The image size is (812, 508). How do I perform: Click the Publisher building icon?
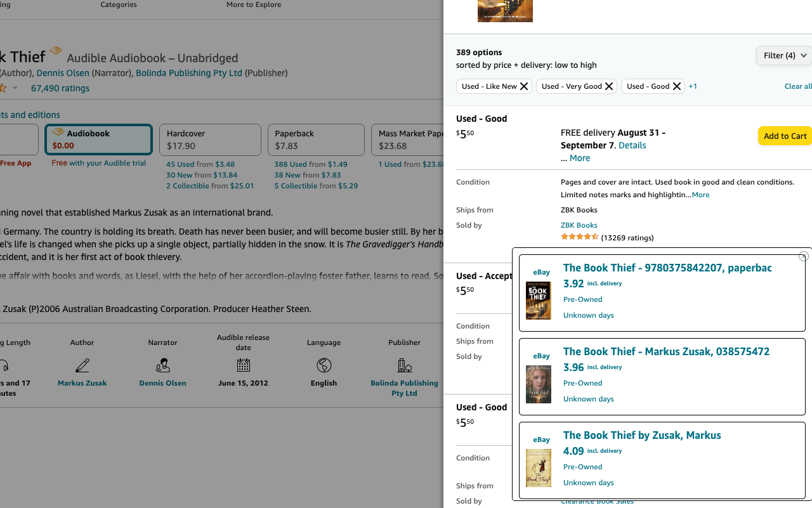coord(405,365)
